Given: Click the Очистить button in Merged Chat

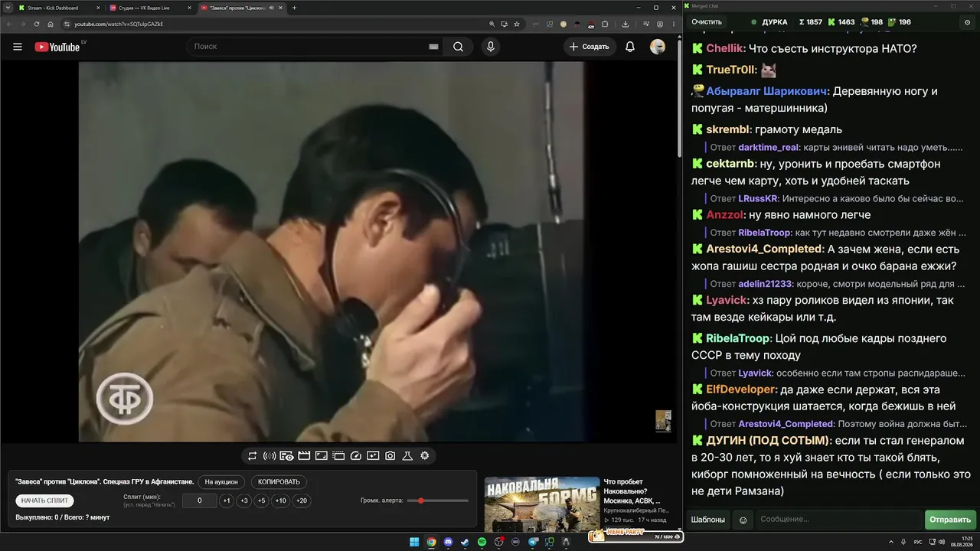Looking at the screenshot, I should [707, 22].
